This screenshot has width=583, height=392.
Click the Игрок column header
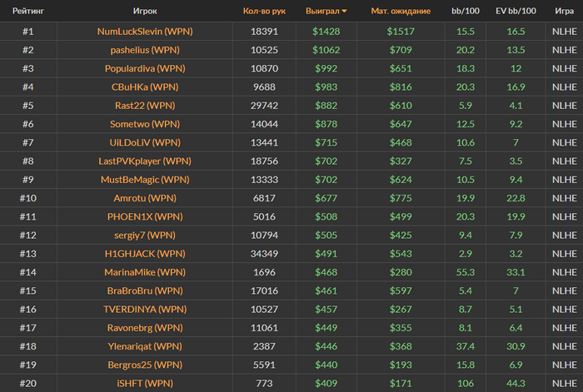(145, 11)
